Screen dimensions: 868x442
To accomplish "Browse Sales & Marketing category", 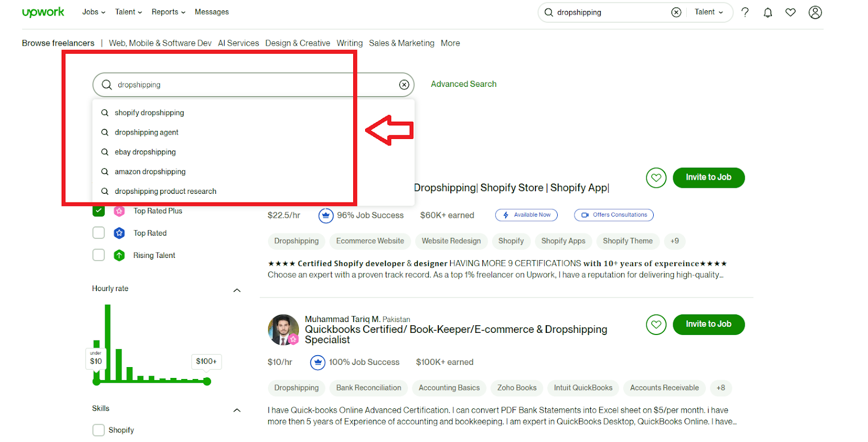I will point(401,43).
